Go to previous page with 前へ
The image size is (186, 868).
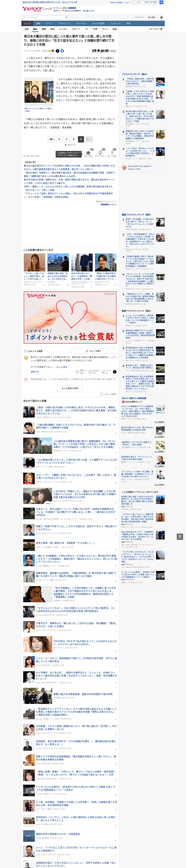51,139
